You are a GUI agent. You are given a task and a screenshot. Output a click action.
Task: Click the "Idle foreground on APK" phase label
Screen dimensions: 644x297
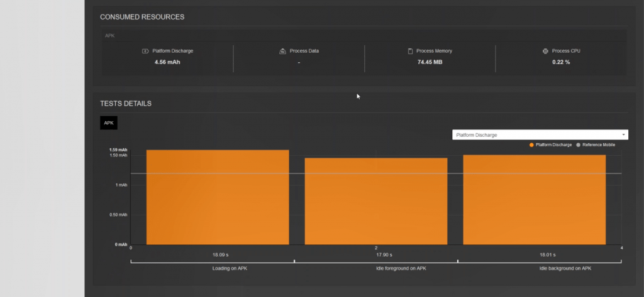coord(375,268)
